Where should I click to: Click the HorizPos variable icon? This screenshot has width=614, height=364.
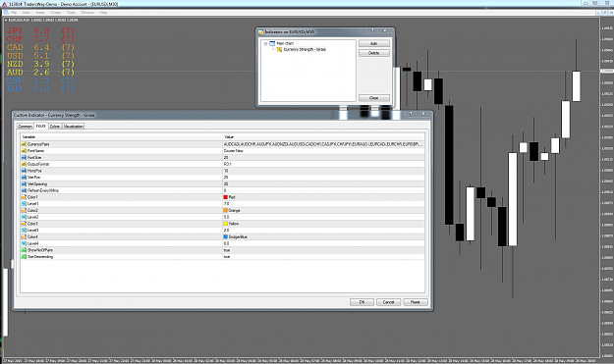[24, 171]
